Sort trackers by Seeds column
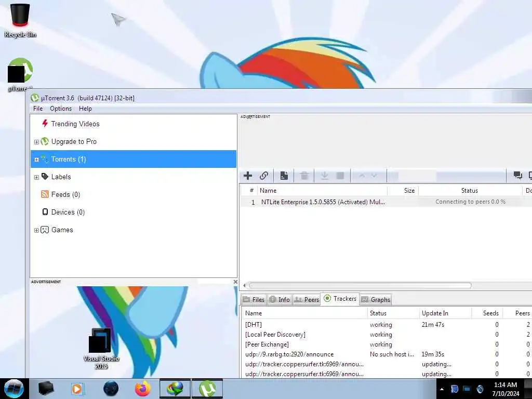Image resolution: width=532 pixels, height=399 pixels. click(487, 313)
